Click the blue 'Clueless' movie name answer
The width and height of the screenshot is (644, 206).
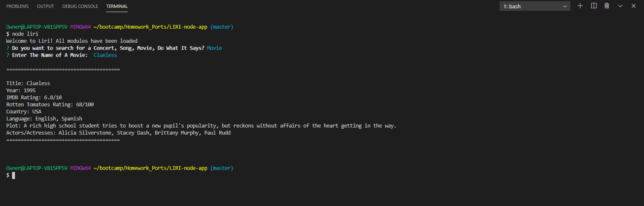pyautogui.click(x=105, y=55)
